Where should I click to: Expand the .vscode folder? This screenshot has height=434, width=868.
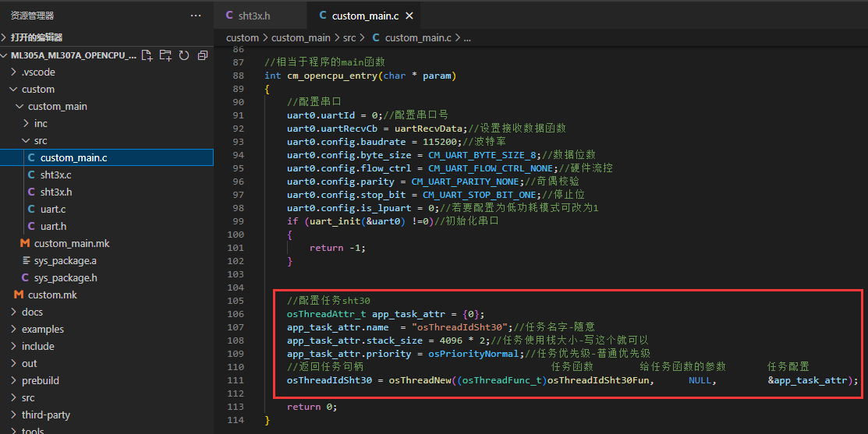click(38, 72)
